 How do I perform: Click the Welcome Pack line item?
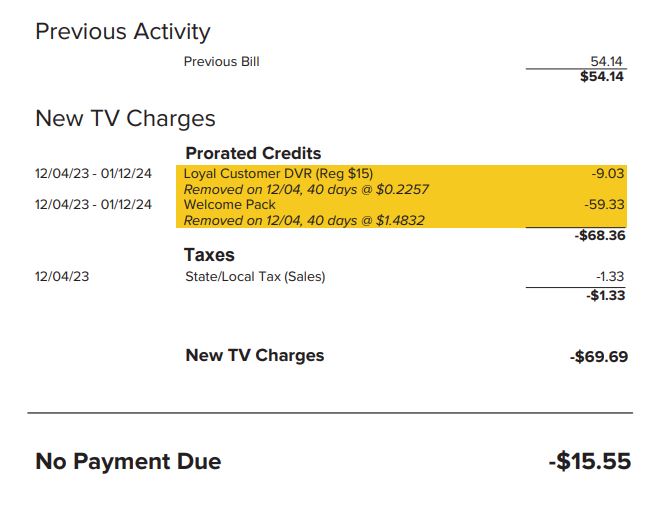pos(230,204)
